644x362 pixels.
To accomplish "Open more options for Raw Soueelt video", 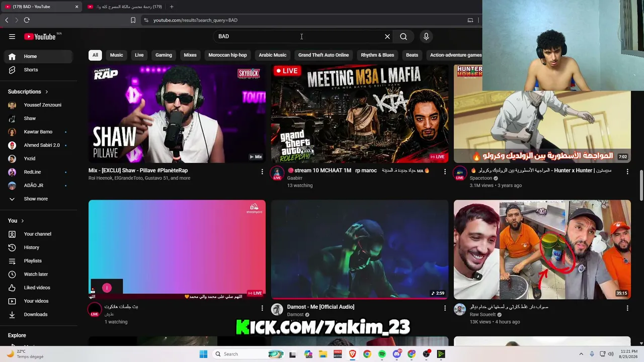I will tap(627, 308).
